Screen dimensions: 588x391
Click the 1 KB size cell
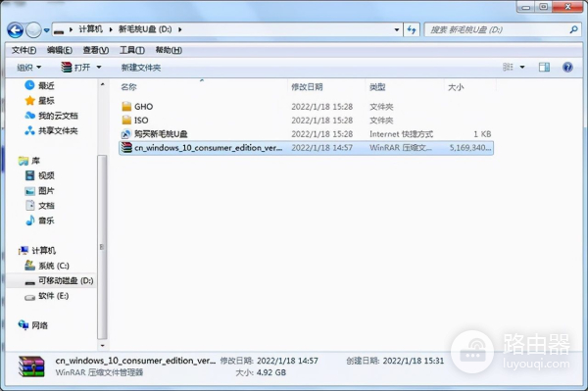[482, 134]
